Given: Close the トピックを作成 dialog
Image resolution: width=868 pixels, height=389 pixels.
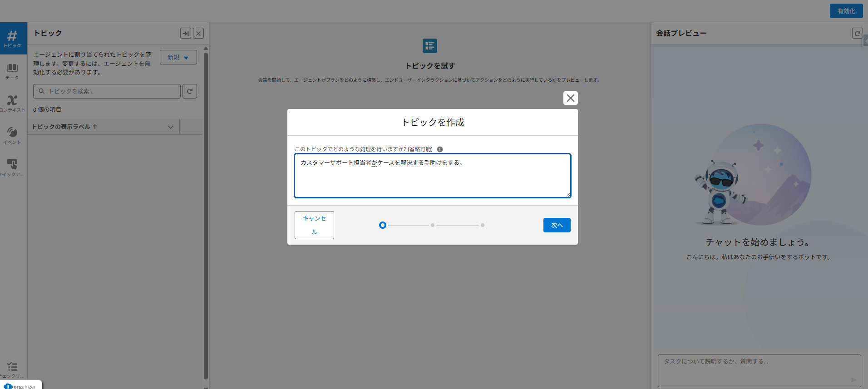Looking at the screenshot, I should [571, 98].
